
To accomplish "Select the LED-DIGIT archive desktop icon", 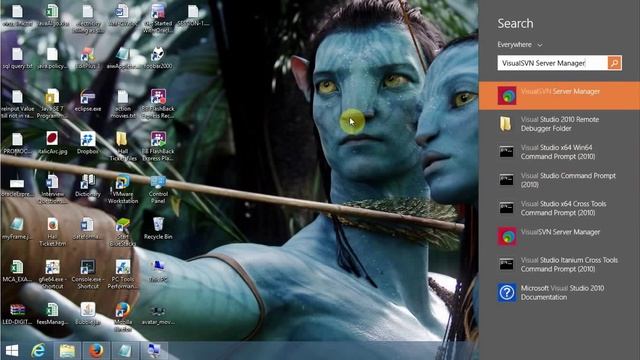I will coord(17,313).
